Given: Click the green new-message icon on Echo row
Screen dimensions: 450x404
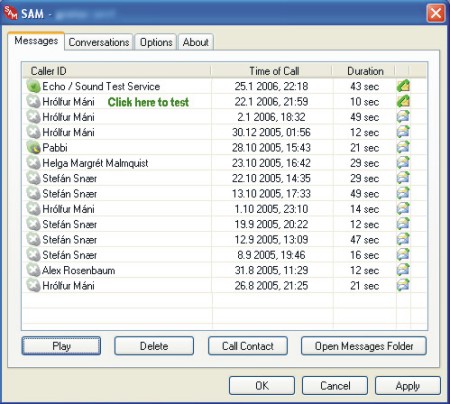Looking at the screenshot, I should [403, 86].
